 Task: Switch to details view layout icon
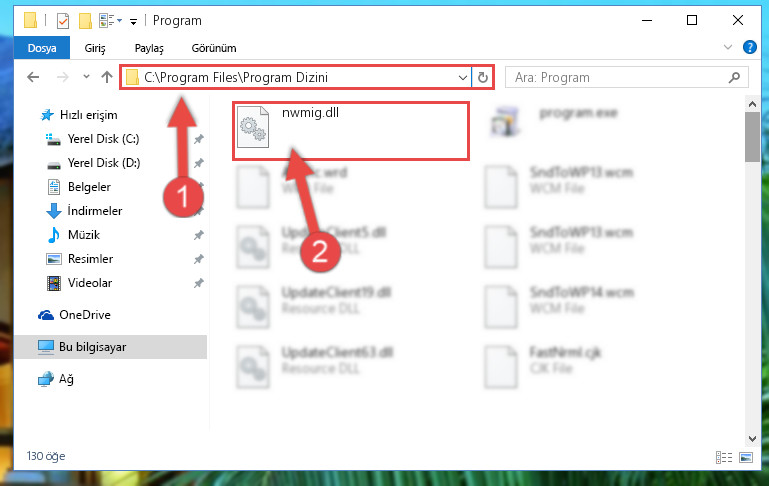[724, 457]
